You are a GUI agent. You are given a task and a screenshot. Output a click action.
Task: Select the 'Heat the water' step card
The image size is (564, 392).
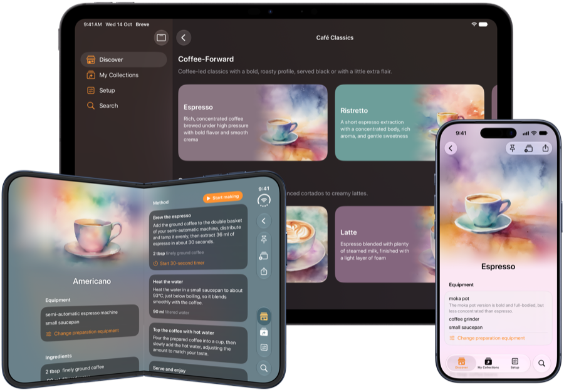198,297
